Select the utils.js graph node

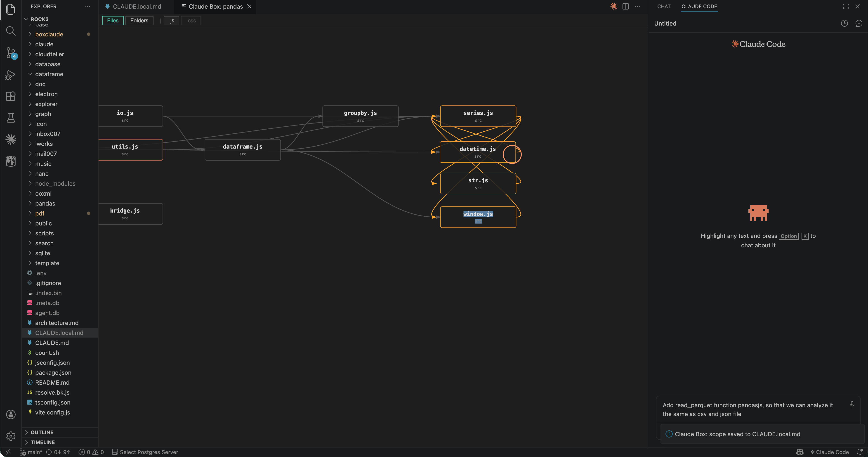click(x=130, y=150)
